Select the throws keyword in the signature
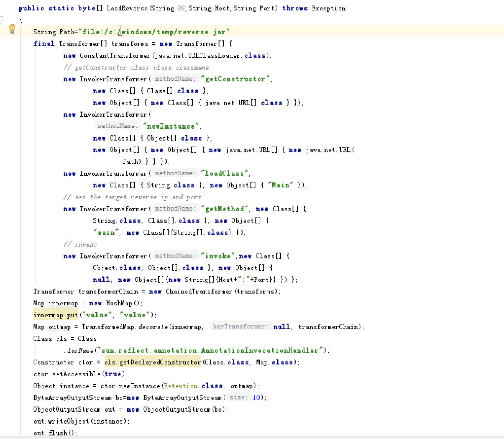The image size is (504, 439). tap(295, 9)
